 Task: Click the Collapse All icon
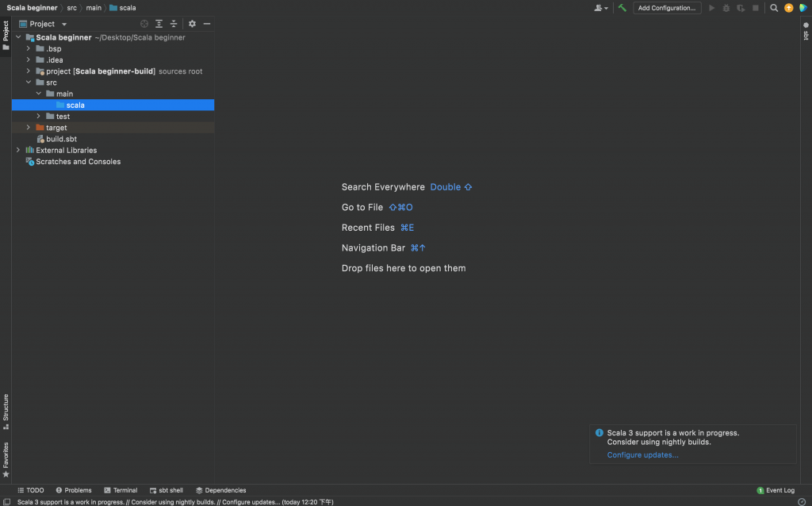pyautogui.click(x=174, y=24)
